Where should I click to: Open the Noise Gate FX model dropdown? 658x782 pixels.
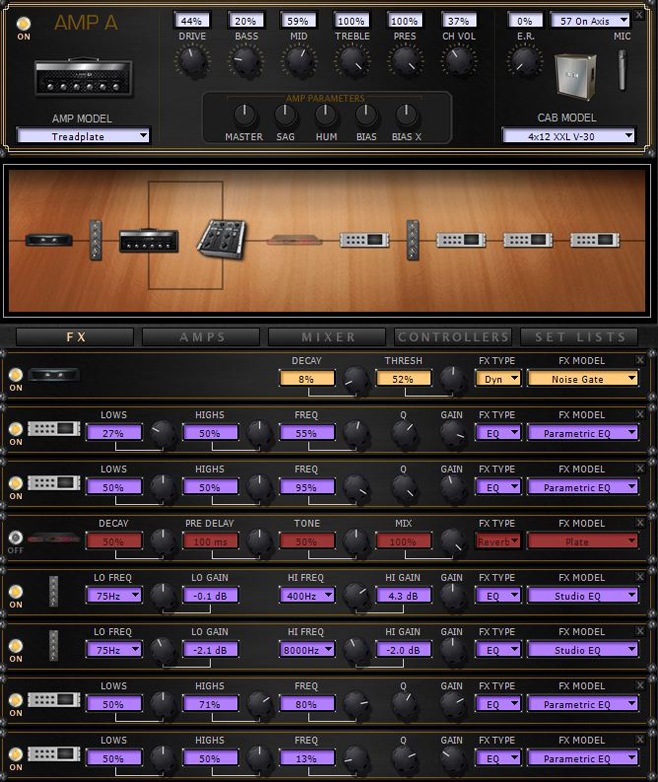[583, 379]
